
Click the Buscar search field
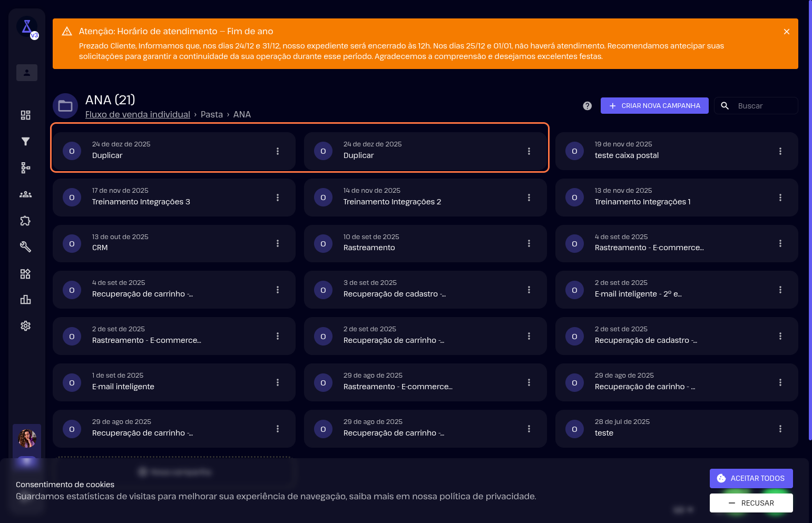764,106
